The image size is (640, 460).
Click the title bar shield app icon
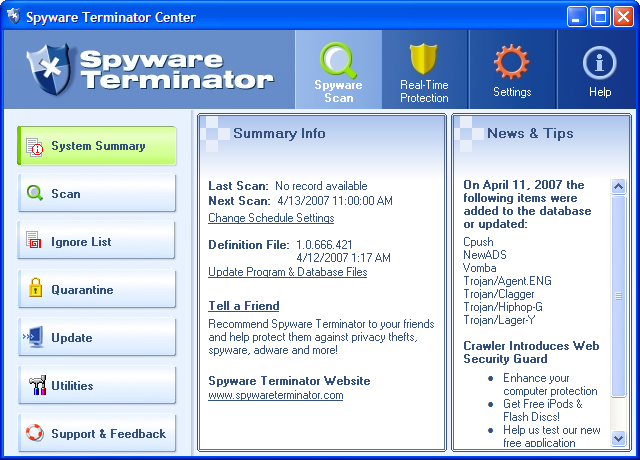tap(14, 17)
